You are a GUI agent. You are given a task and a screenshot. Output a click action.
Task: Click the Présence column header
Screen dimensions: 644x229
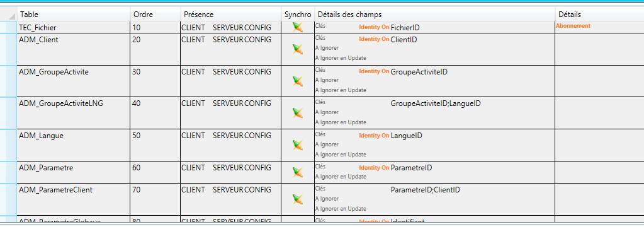click(231, 15)
